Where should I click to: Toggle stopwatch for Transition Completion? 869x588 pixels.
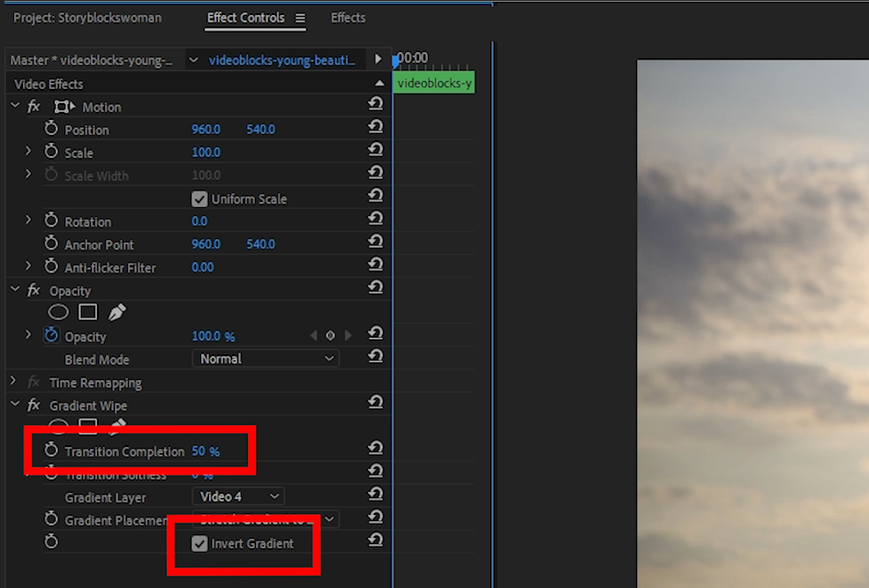click(x=51, y=450)
